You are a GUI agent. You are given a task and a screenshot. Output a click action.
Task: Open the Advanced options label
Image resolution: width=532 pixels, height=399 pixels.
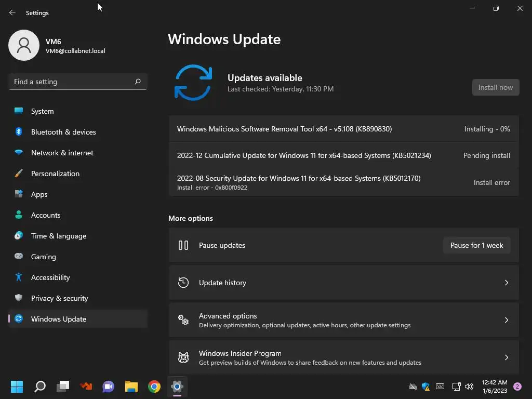coord(228,316)
